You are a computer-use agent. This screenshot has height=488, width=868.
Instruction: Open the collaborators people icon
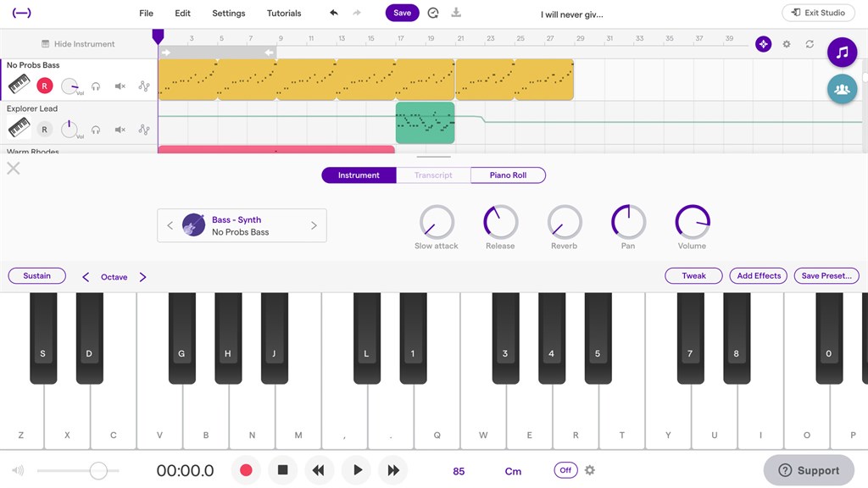(x=842, y=88)
